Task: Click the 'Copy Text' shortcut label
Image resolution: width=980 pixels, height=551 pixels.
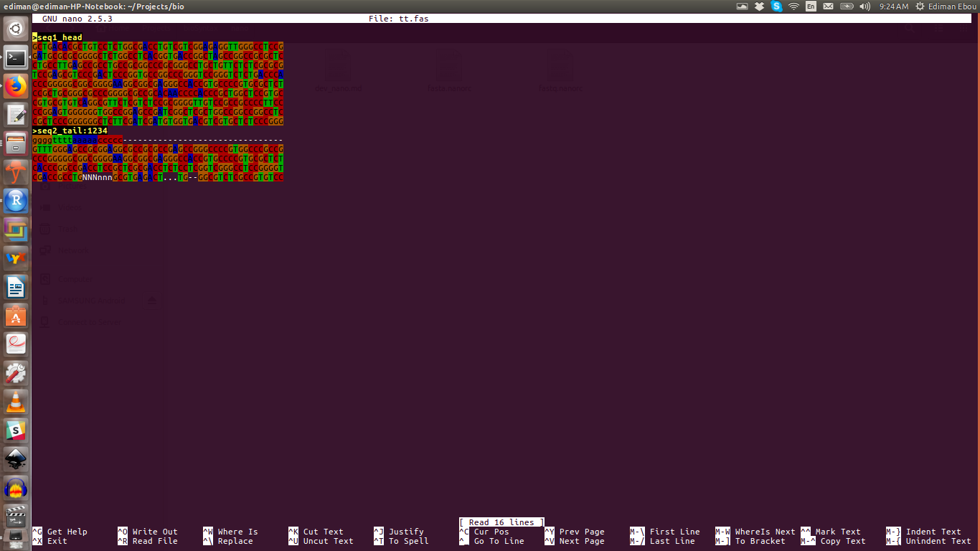Action: tap(843, 541)
